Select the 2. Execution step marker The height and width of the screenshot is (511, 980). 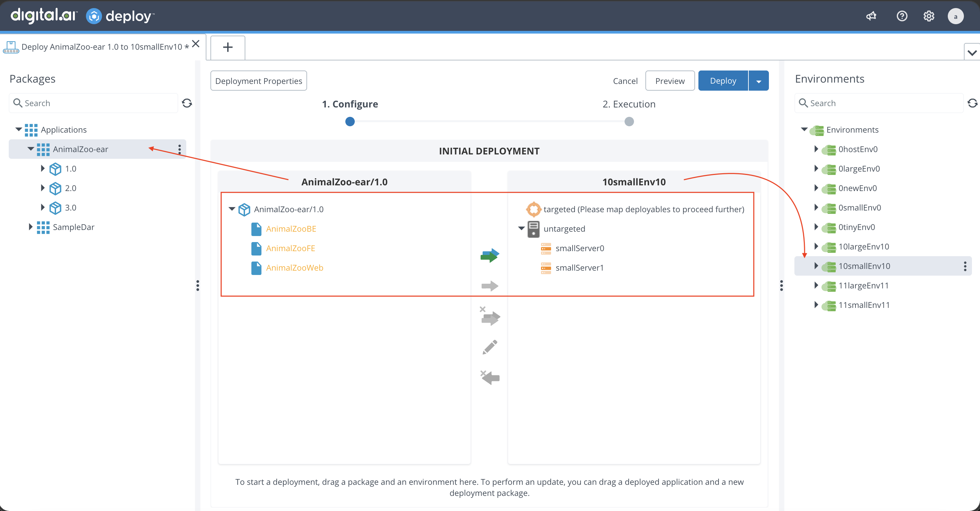[x=629, y=122]
